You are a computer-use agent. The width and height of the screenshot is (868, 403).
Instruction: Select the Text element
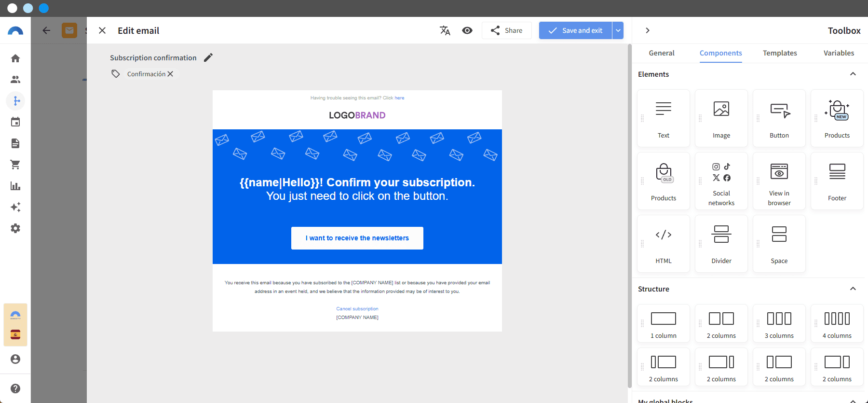tap(664, 118)
